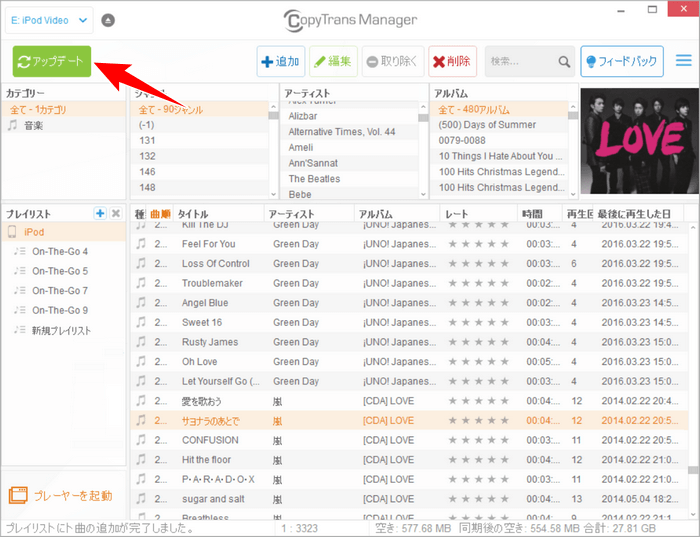Open playlist On-The-Go 4

(x=64, y=252)
